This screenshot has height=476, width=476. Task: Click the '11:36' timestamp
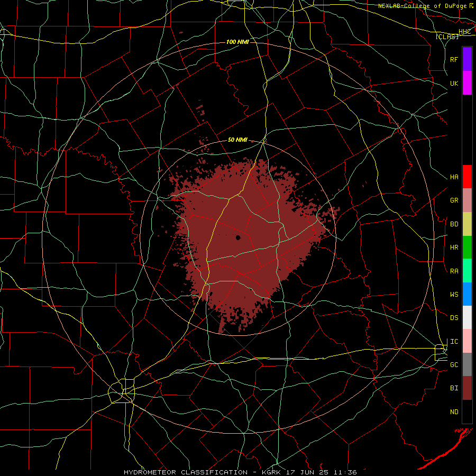(x=345, y=472)
